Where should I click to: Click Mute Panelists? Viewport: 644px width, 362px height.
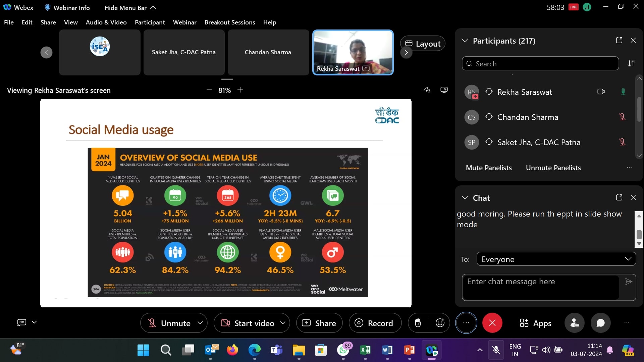(489, 168)
